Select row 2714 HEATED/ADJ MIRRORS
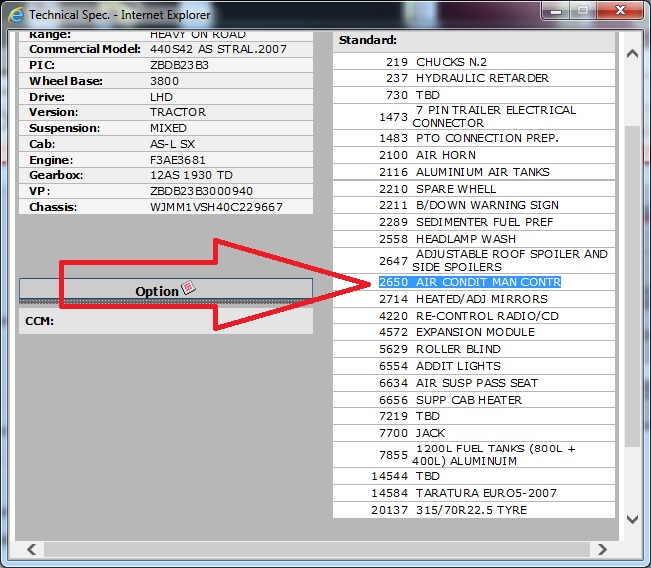 coord(474,299)
